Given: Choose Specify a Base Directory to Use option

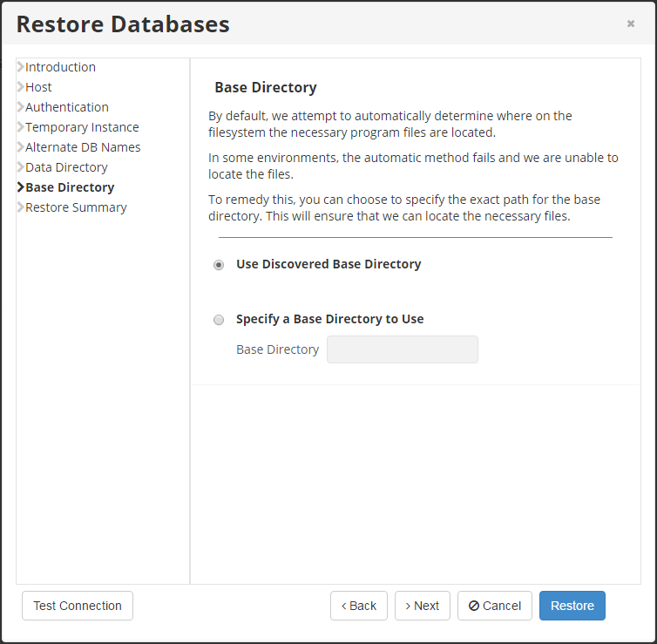Looking at the screenshot, I should pos(219,320).
